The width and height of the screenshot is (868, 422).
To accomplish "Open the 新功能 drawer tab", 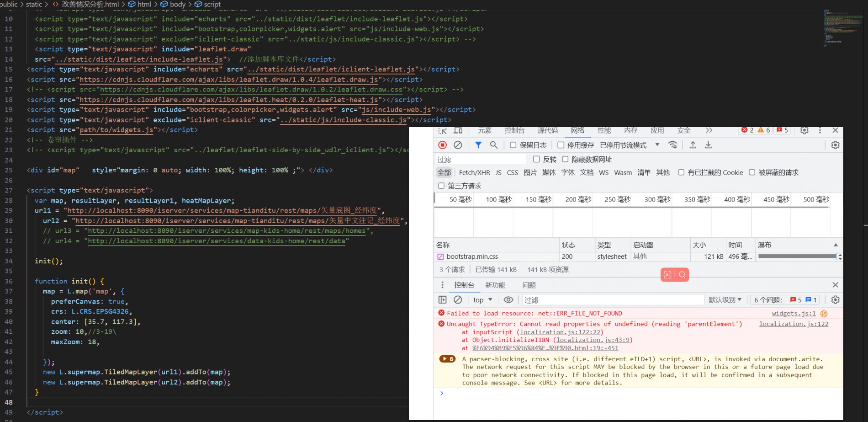I will point(495,285).
